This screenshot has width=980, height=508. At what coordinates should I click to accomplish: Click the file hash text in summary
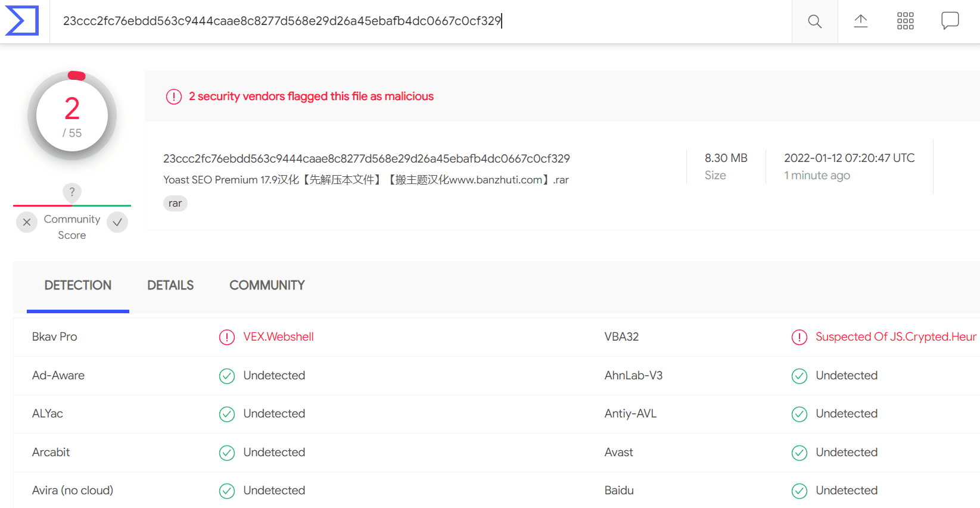(366, 158)
